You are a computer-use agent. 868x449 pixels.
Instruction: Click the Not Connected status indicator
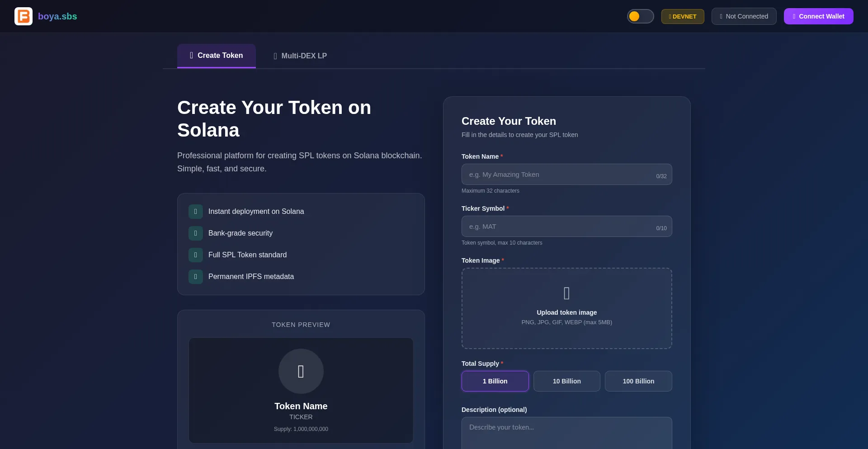click(744, 16)
